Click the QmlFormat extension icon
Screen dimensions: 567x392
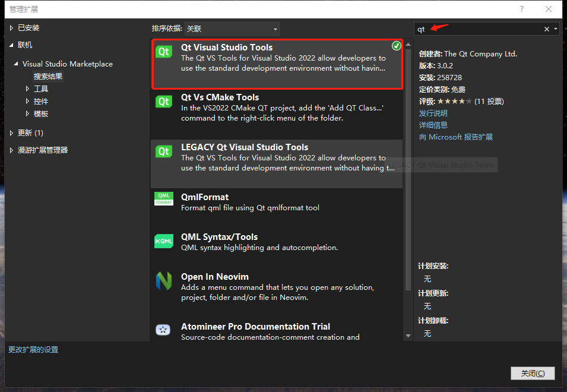click(x=164, y=198)
